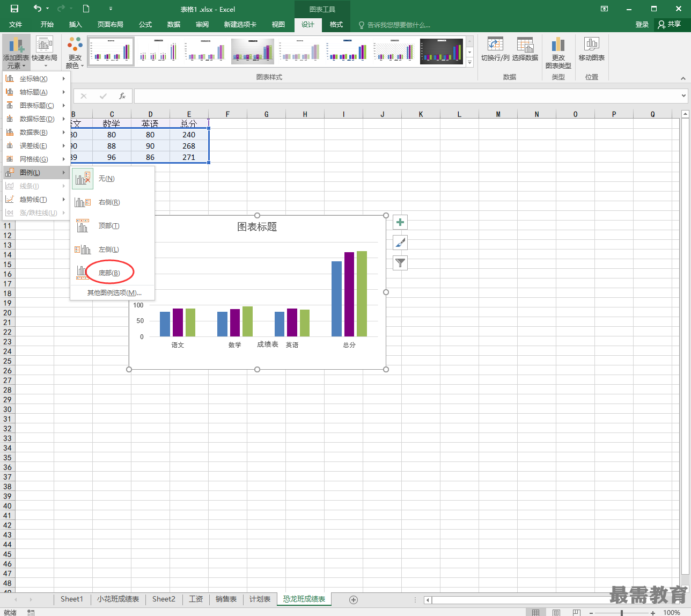Expand the 轴标题(A) submenu
This screenshot has height=616, width=691.
pos(36,92)
